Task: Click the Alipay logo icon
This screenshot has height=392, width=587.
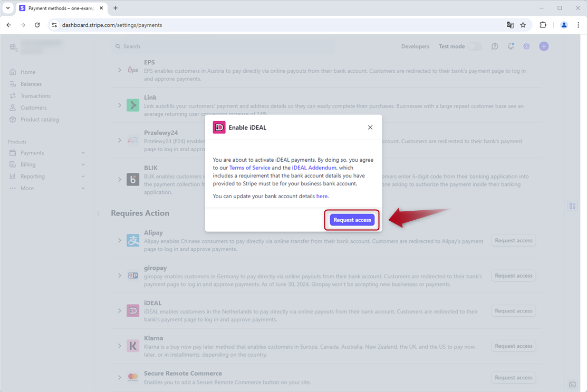Action: (x=133, y=240)
